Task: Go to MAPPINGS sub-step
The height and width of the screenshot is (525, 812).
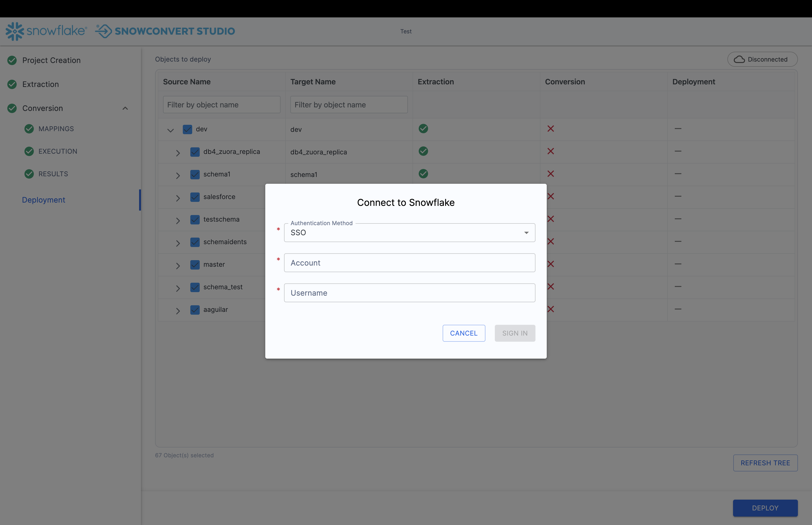Action: click(56, 129)
